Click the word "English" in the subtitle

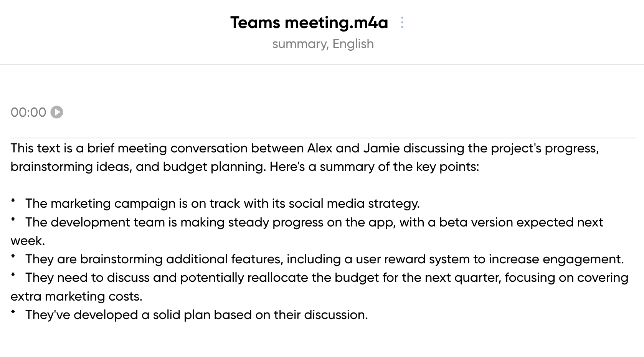pos(353,44)
